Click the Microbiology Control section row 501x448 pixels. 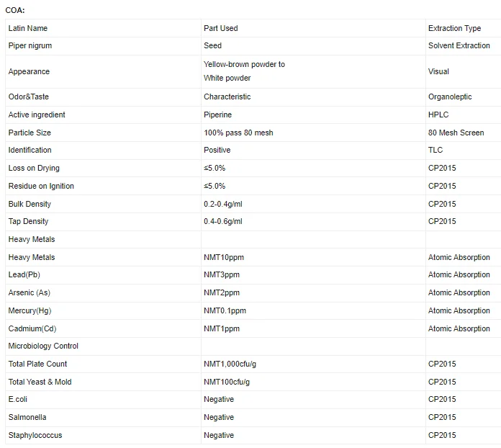pos(253,346)
